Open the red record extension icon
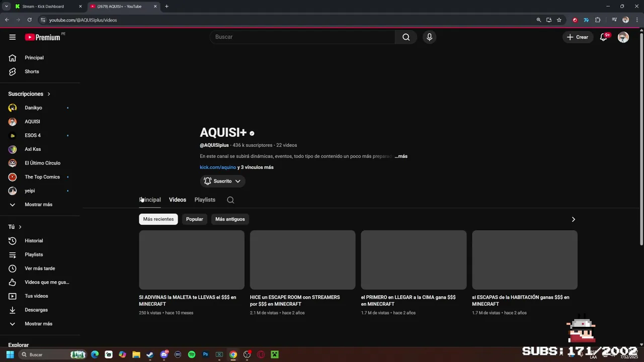The height and width of the screenshot is (362, 644). pos(575,20)
